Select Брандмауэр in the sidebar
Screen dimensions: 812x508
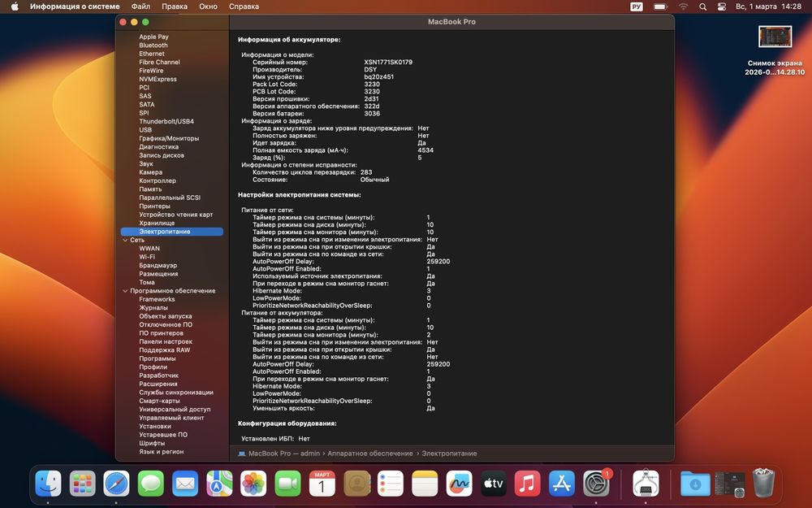point(158,266)
